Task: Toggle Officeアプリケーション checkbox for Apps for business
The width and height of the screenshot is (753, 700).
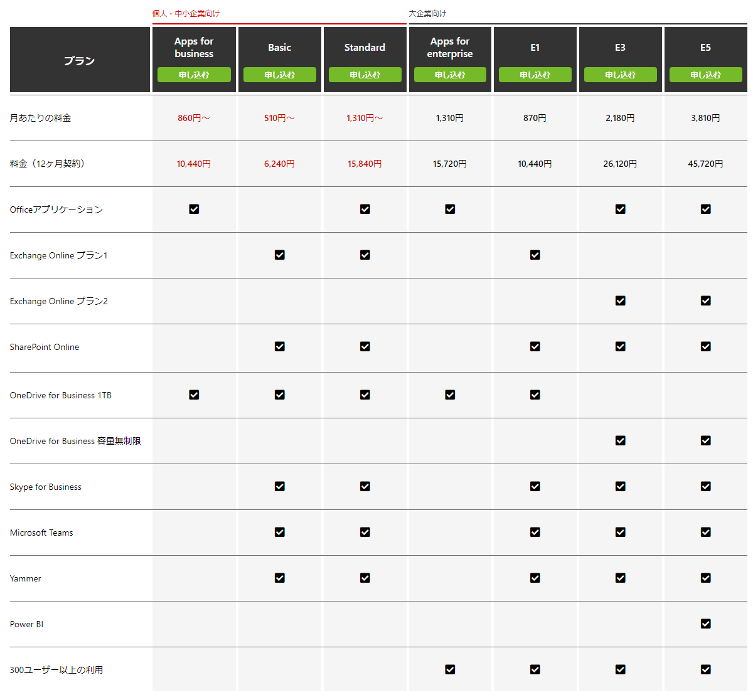Action: tap(194, 209)
